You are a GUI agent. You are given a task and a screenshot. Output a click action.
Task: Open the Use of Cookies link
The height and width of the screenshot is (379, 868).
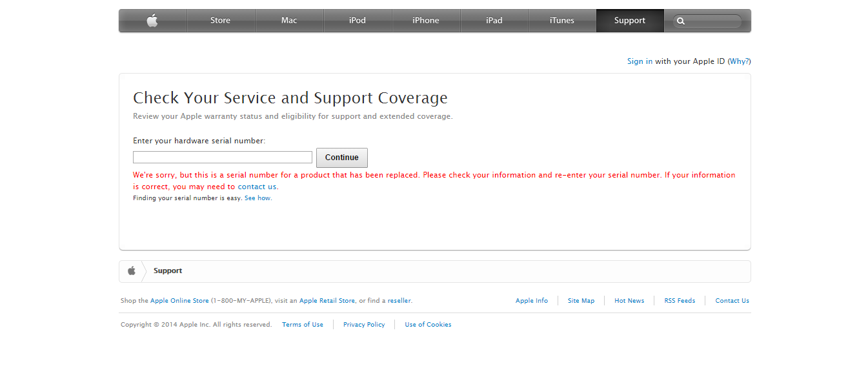tap(428, 325)
